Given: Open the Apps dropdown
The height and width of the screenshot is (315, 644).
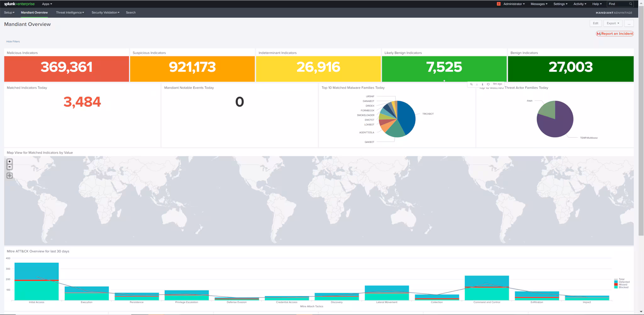Looking at the screenshot, I should (47, 4).
